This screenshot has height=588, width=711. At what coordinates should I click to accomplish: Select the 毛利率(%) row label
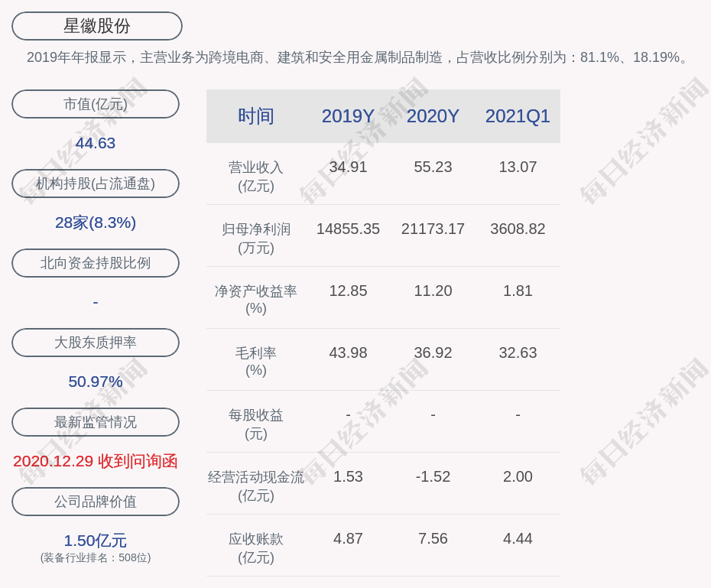click(x=256, y=362)
